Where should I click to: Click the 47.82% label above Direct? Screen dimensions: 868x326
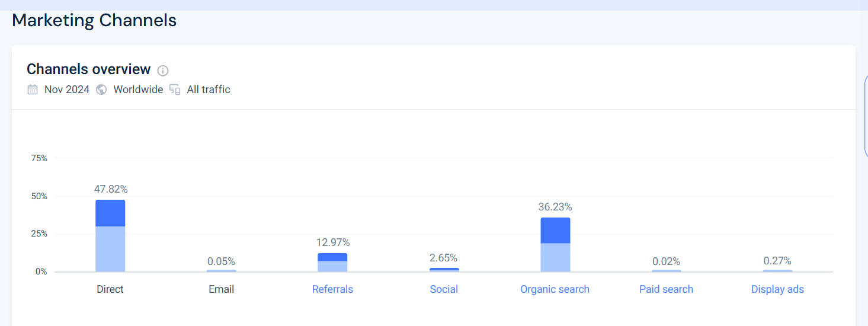[111, 189]
